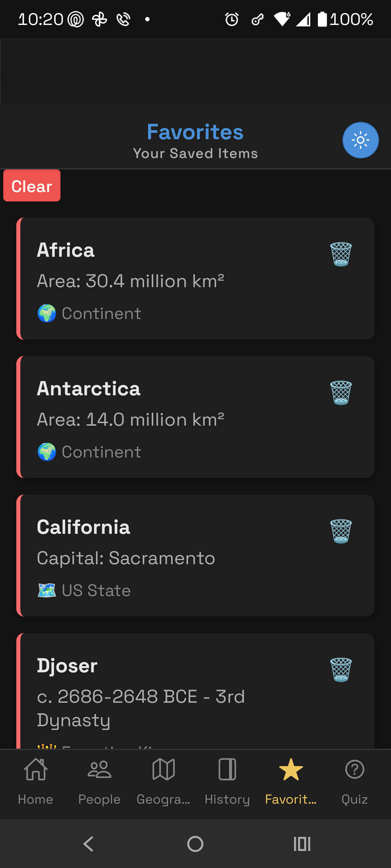Switch to the Geography tab
The width and height of the screenshot is (391, 868).
pos(163,781)
